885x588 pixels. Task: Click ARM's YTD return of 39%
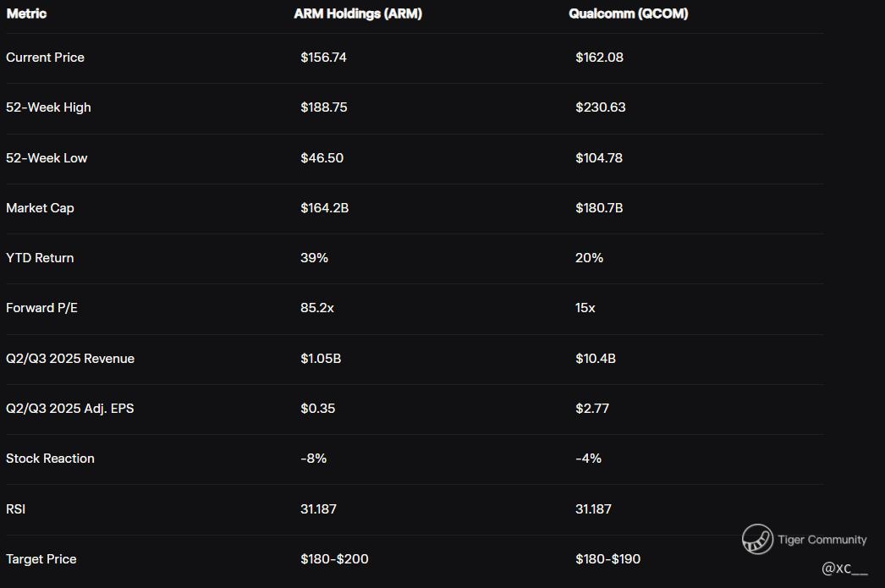point(314,258)
